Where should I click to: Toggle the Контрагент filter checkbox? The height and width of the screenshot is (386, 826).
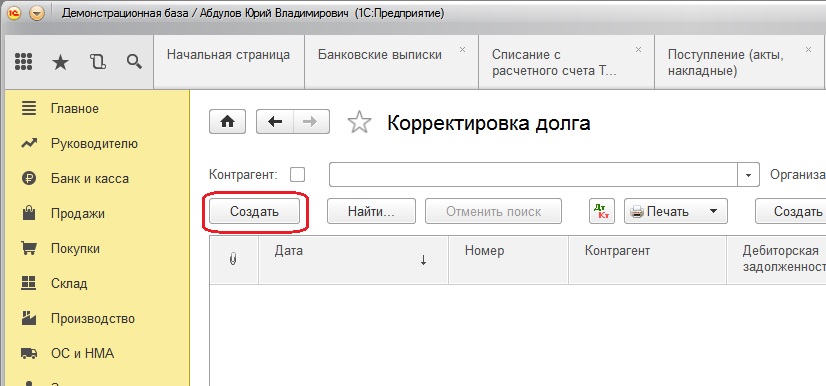[x=298, y=174]
